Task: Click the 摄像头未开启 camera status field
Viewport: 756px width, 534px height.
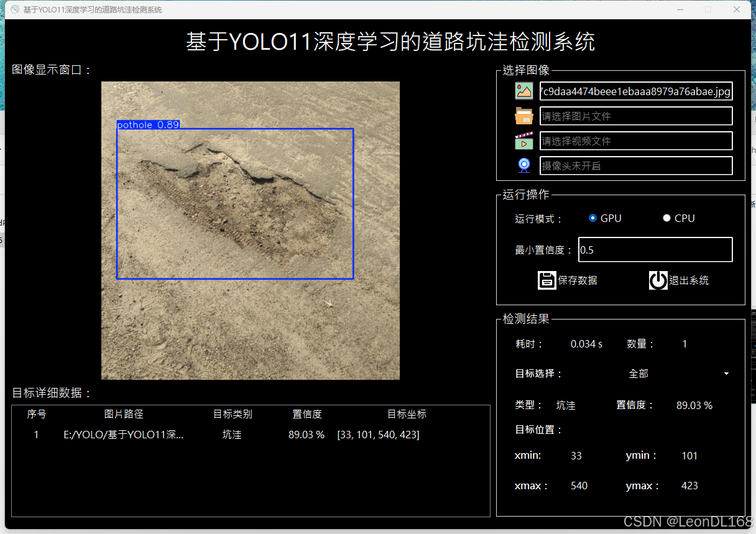Action: tap(636, 165)
